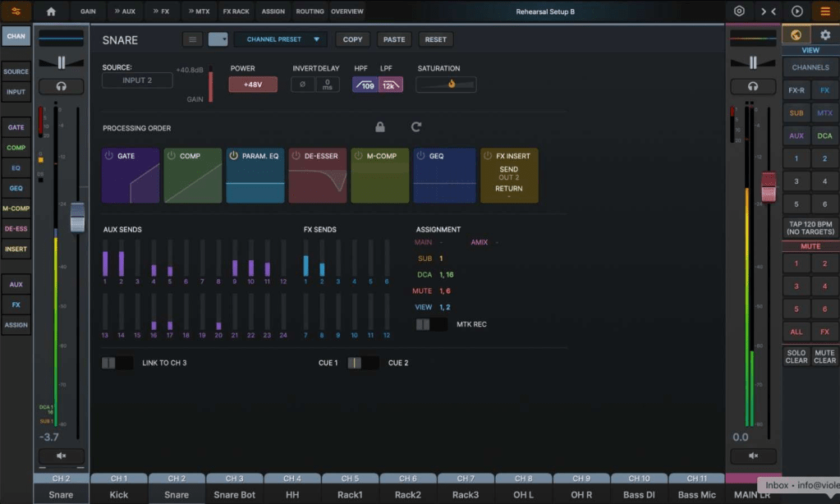Click the GEQ processing block
The height and width of the screenshot is (504, 840).
443,175
